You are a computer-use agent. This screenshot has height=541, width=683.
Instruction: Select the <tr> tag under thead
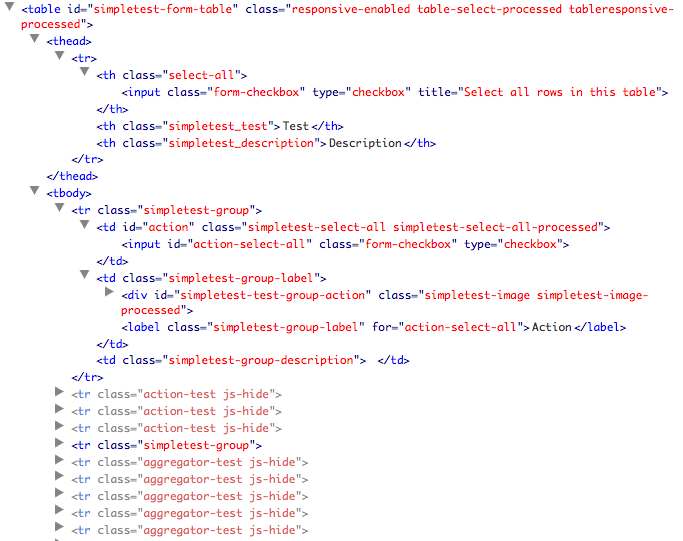84,58
